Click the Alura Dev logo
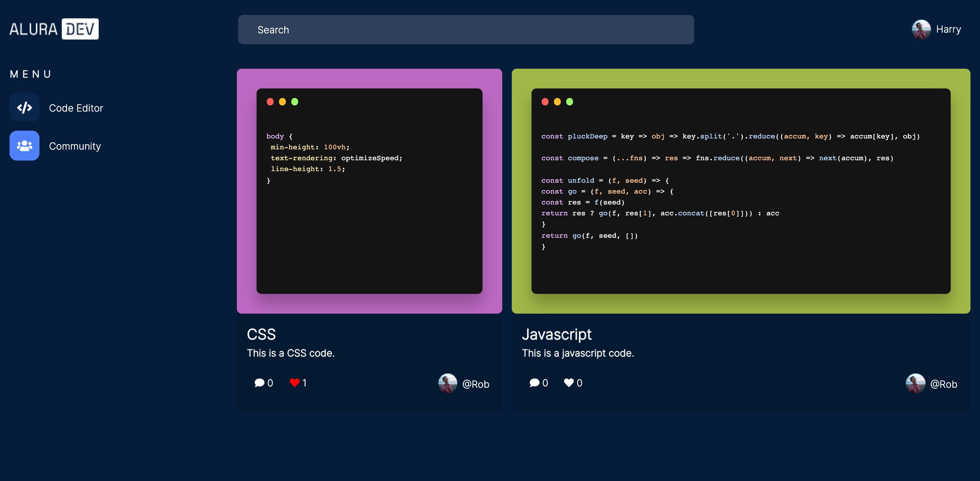The image size is (980, 481). 54,29
